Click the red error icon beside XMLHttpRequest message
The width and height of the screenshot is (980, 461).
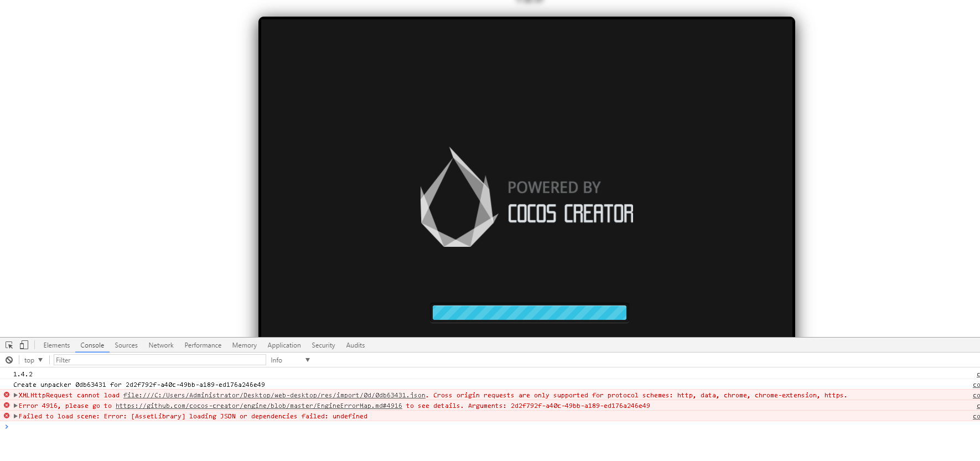pyautogui.click(x=7, y=395)
